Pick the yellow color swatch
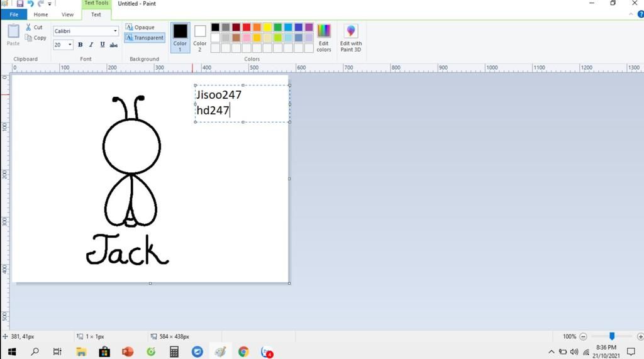 [267, 28]
